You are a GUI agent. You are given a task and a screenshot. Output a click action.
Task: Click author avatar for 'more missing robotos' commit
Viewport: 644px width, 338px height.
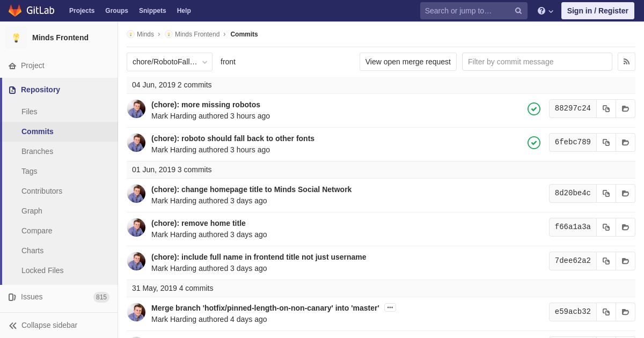(136, 109)
